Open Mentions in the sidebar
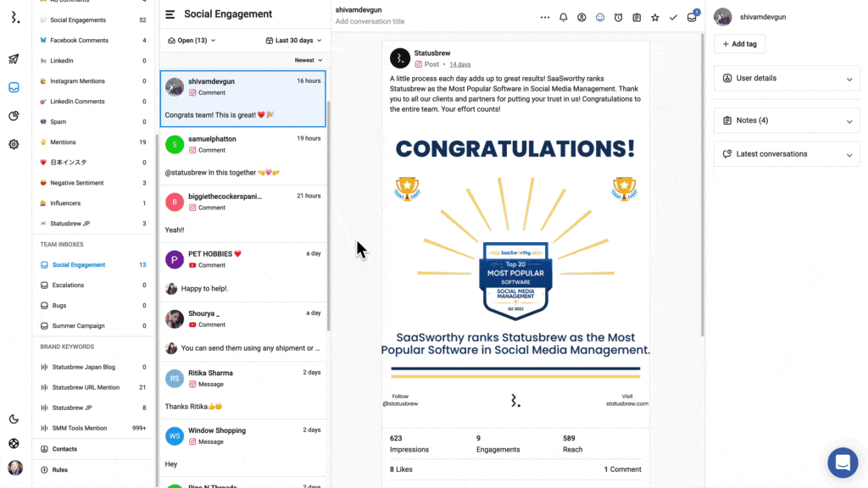 point(63,142)
